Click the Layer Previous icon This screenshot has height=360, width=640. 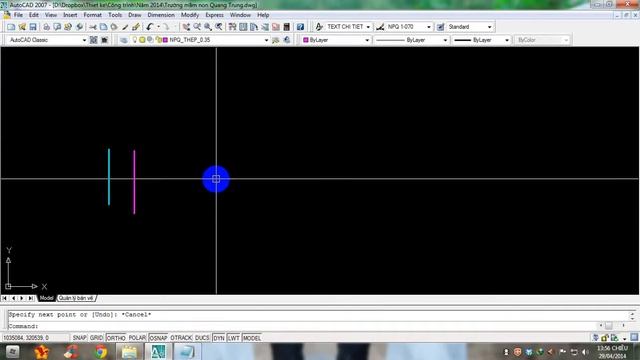(287, 40)
